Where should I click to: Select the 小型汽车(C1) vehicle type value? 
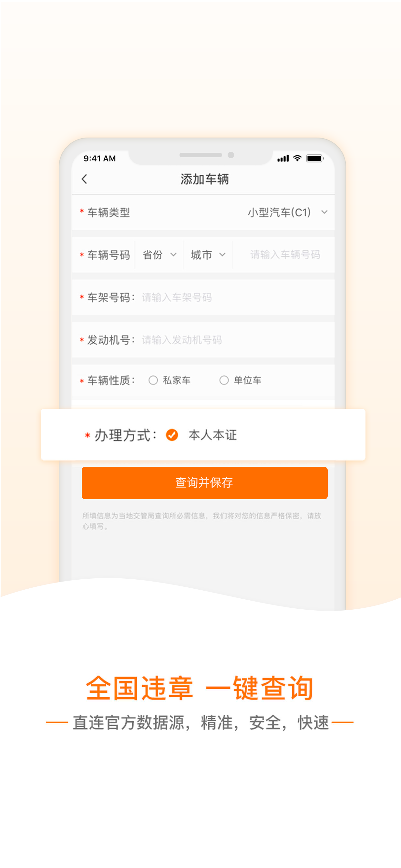coord(279,212)
